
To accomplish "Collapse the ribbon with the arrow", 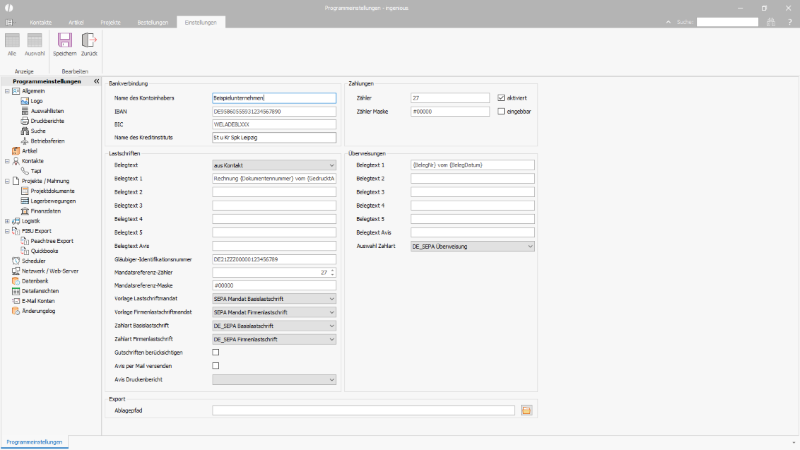I will (x=668, y=22).
